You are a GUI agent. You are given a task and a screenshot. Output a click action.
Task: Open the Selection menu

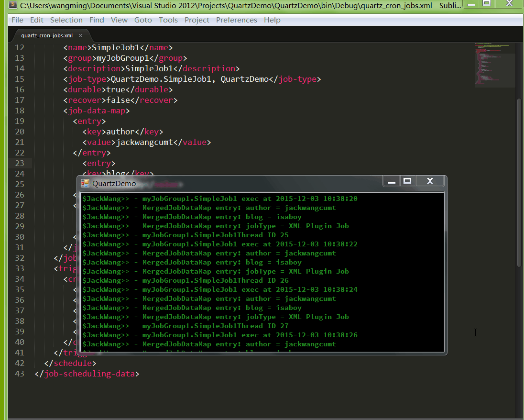[x=66, y=20]
